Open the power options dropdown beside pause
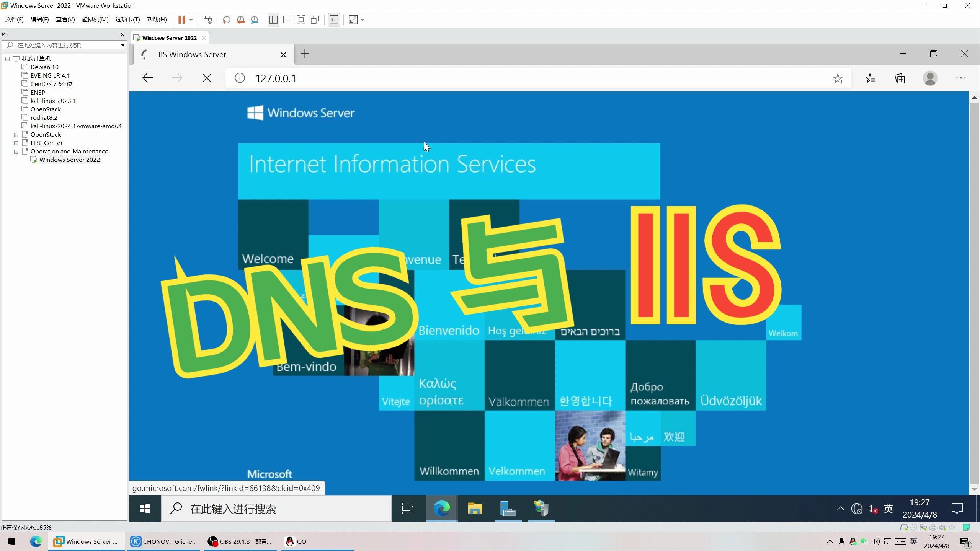 pyautogui.click(x=191, y=20)
